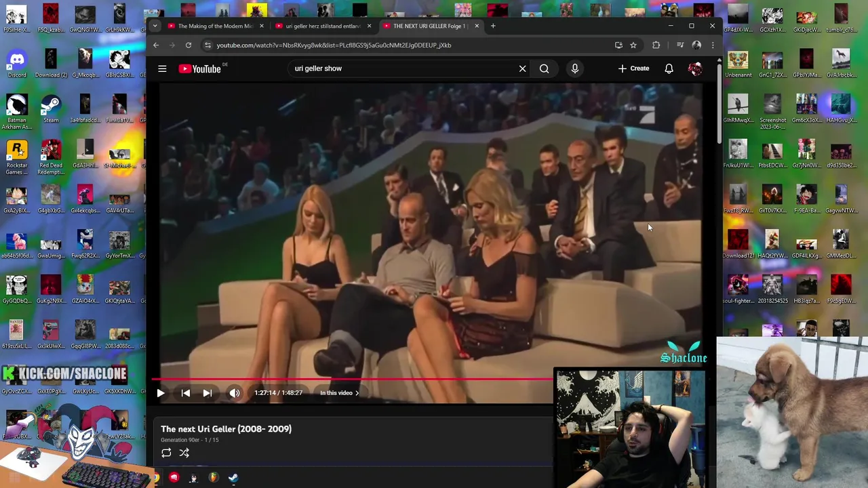Image resolution: width=868 pixels, height=488 pixels.
Task: Open Batman Arkham desktop shortcut
Action: pos(17,113)
